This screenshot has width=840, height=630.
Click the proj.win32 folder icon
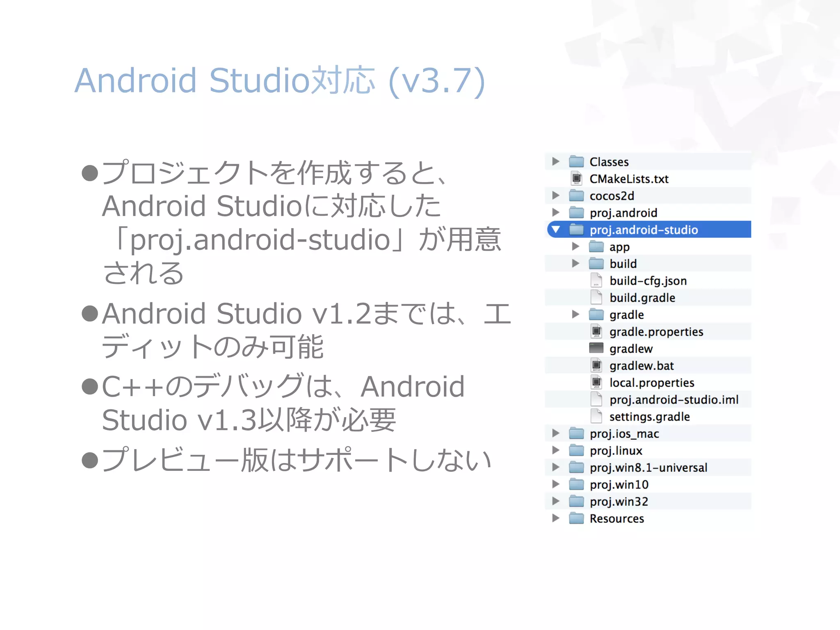coord(576,501)
